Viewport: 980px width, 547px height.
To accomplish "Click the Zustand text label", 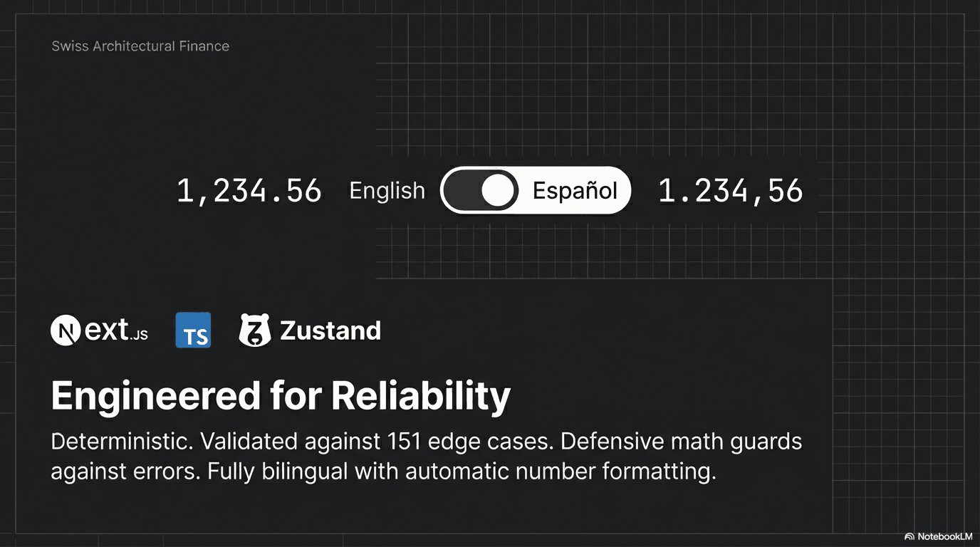I will point(330,330).
